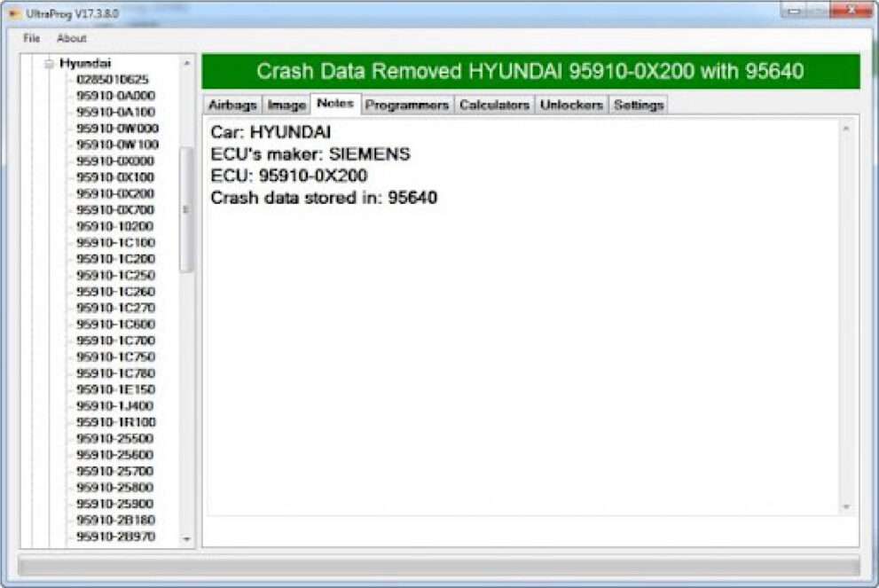The width and height of the screenshot is (879, 588).
Task: Collapse the Hyundai tree node
Action: point(49,63)
